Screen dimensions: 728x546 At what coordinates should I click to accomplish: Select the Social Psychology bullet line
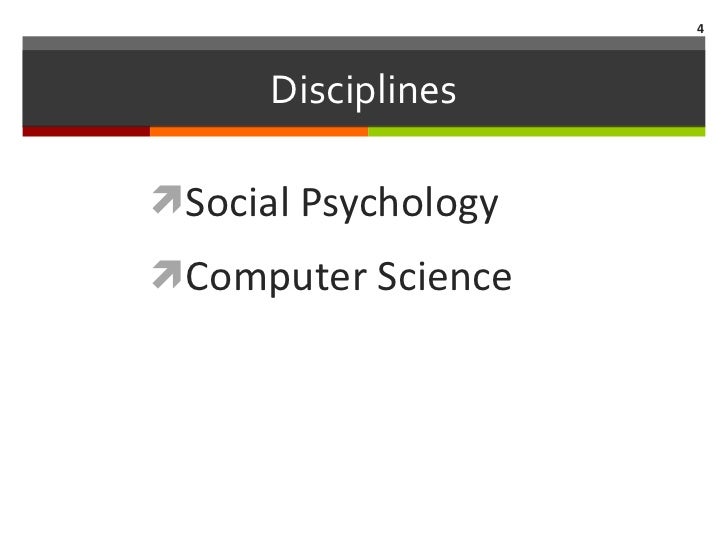click(x=325, y=203)
